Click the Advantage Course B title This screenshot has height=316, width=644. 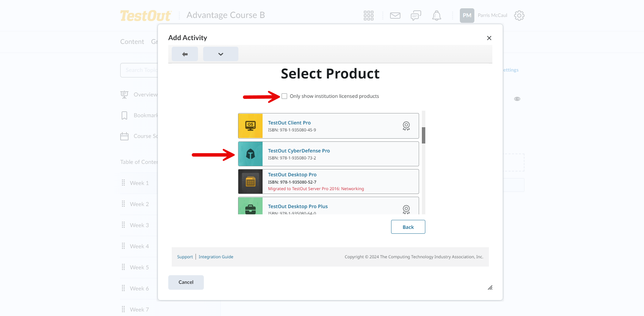coord(226,15)
